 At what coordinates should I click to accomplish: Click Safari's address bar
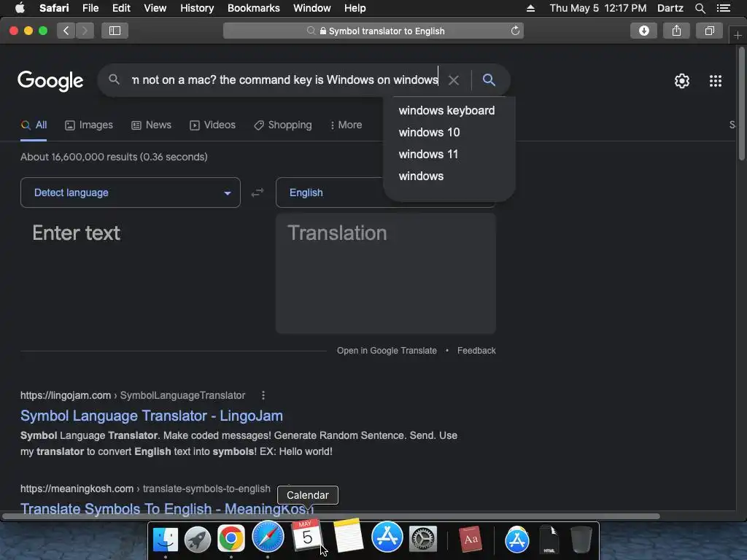(373, 31)
